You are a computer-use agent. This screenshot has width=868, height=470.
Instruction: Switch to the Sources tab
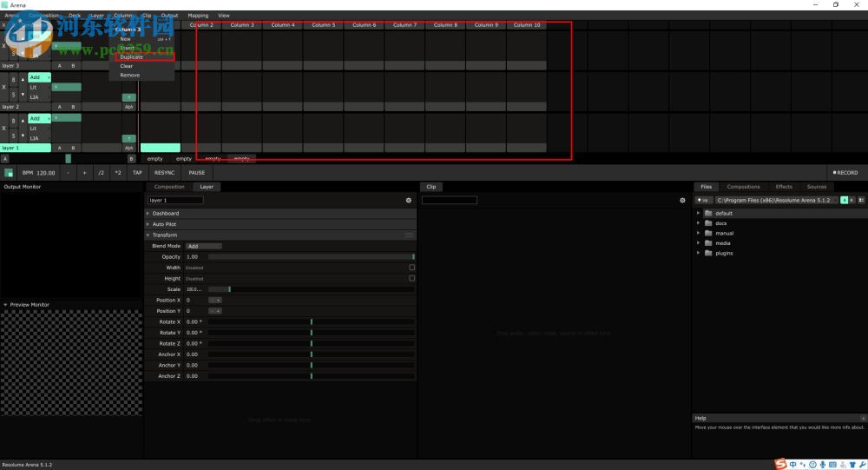click(817, 187)
